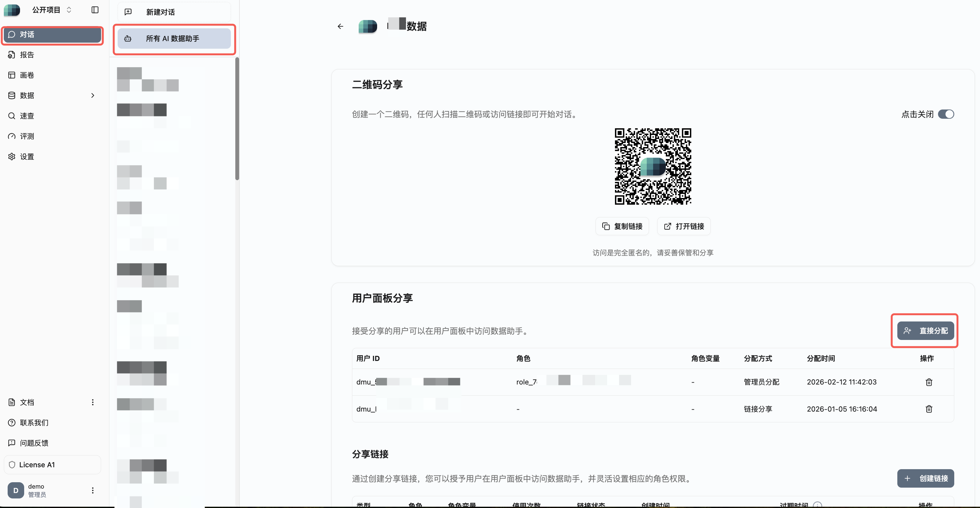Open the more options dots beside 文档
Image resolution: width=980 pixels, height=508 pixels.
(x=93, y=402)
